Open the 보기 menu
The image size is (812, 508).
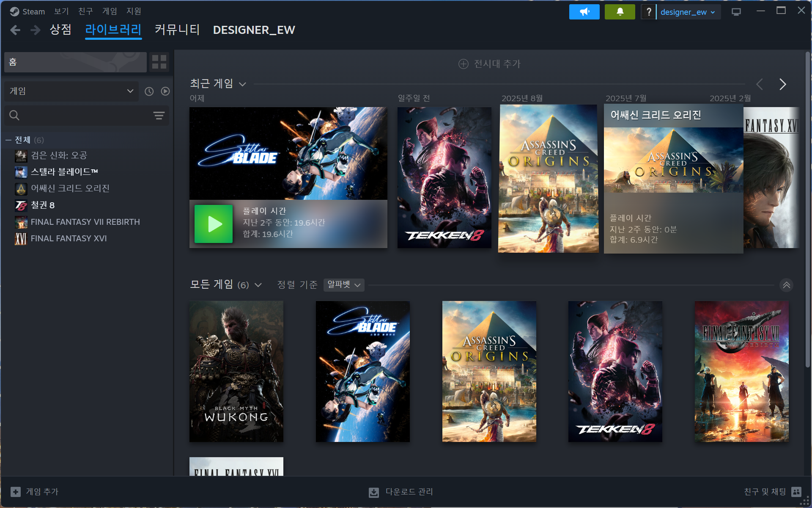coord(61,11)
